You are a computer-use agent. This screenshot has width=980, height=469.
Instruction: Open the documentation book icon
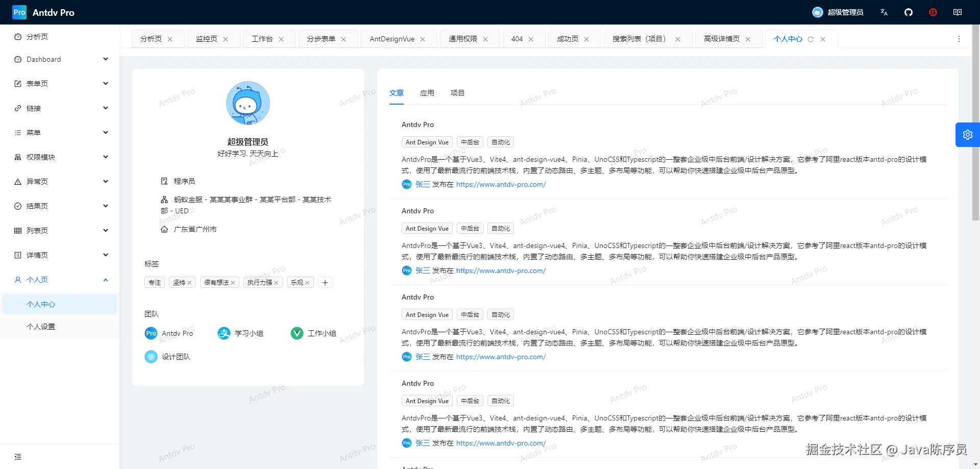pos(958,12)
